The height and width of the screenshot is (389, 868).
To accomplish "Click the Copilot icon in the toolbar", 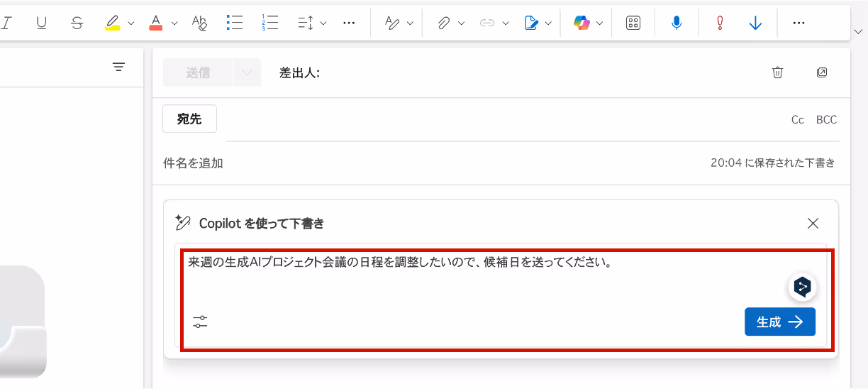I will click(x=582, y=23).
